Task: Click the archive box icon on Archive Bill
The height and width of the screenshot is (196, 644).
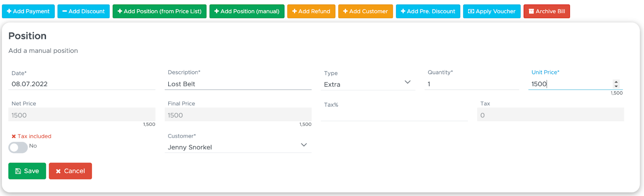Action: [x=531, y=11]
